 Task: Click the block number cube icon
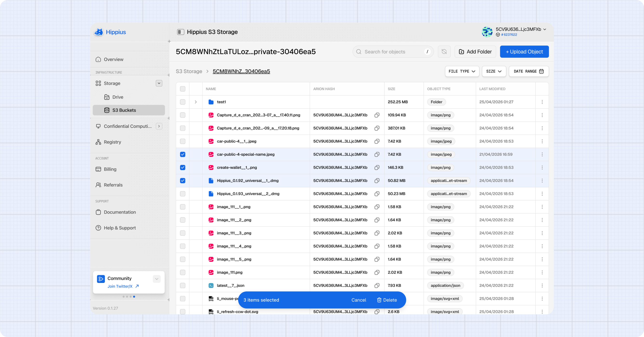(498, 35)
